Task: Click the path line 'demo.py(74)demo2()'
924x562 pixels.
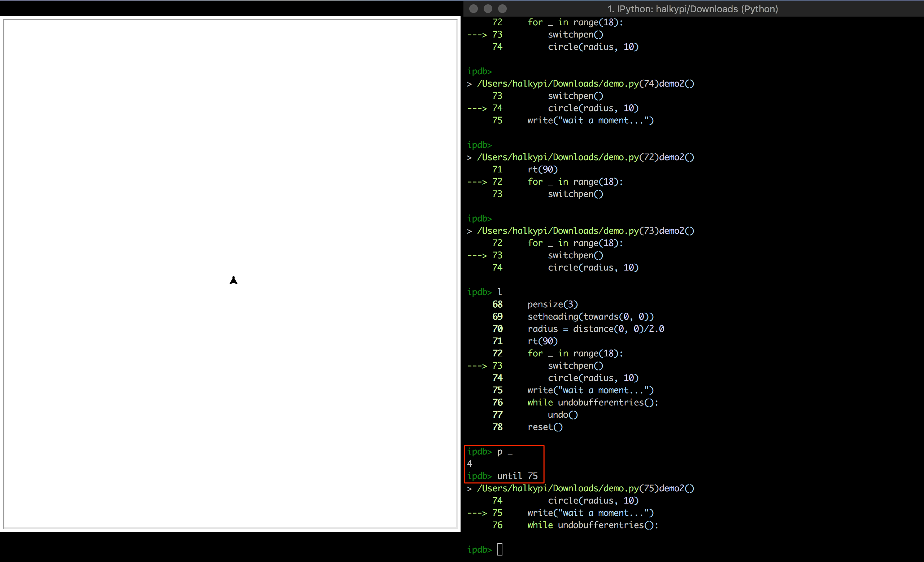Action: click(x=580, y=84)
